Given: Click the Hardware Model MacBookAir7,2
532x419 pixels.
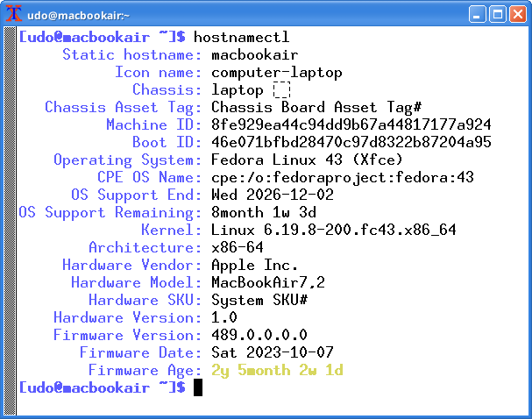Looking at the screenshot, I should [x=268, y=282].
